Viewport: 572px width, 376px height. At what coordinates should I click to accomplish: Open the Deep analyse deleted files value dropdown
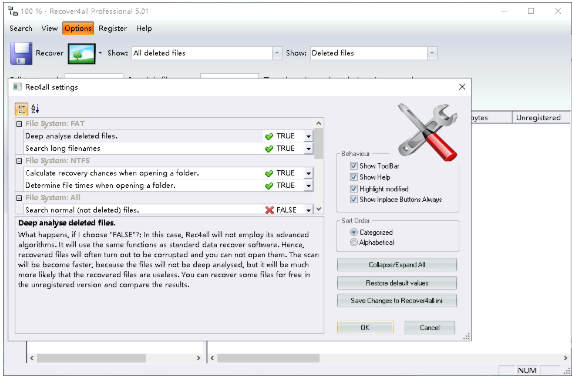click(x=309, y=136)
